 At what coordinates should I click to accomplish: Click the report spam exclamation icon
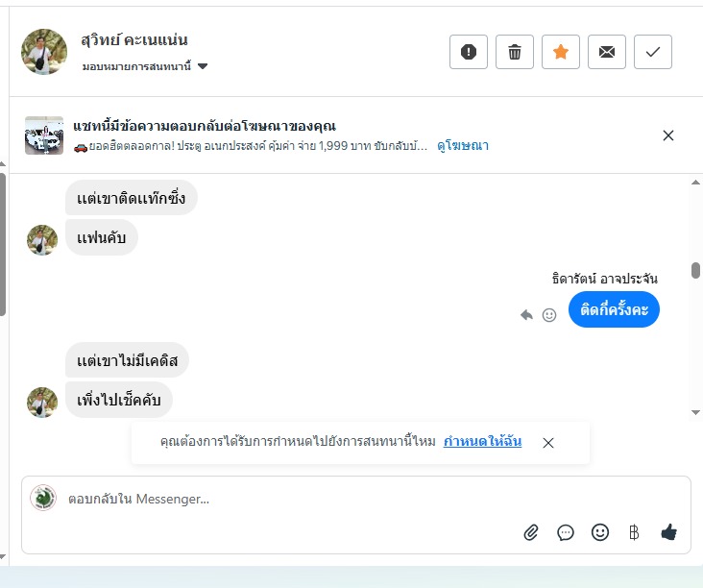point(469,52)
